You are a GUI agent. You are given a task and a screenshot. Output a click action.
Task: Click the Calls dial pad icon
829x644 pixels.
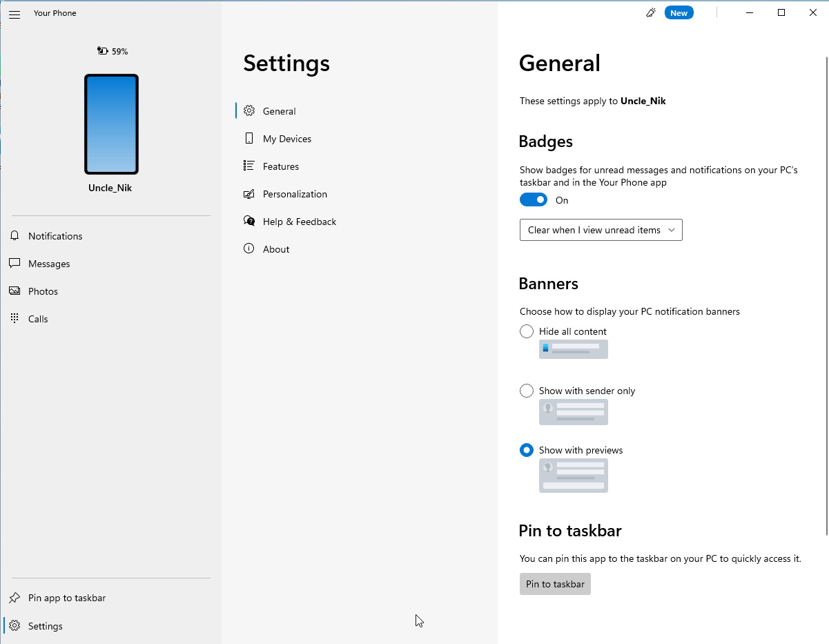[x=14, y=319]
